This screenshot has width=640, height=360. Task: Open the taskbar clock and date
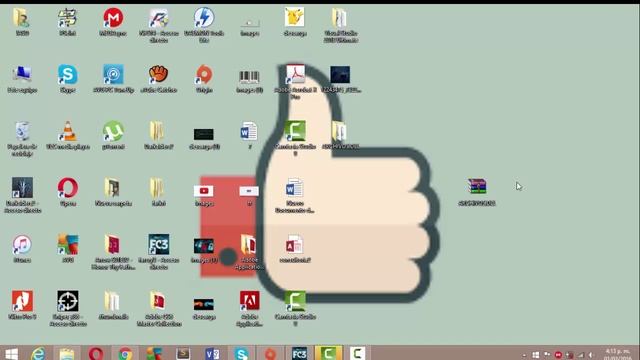(618, 354)
